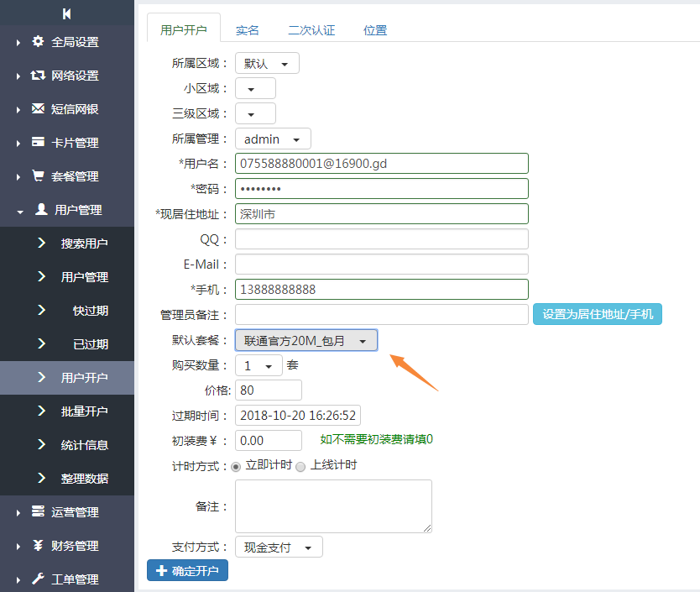
Task: Click the wrench icon for 工单管理
Action: [x=38, y=579]
